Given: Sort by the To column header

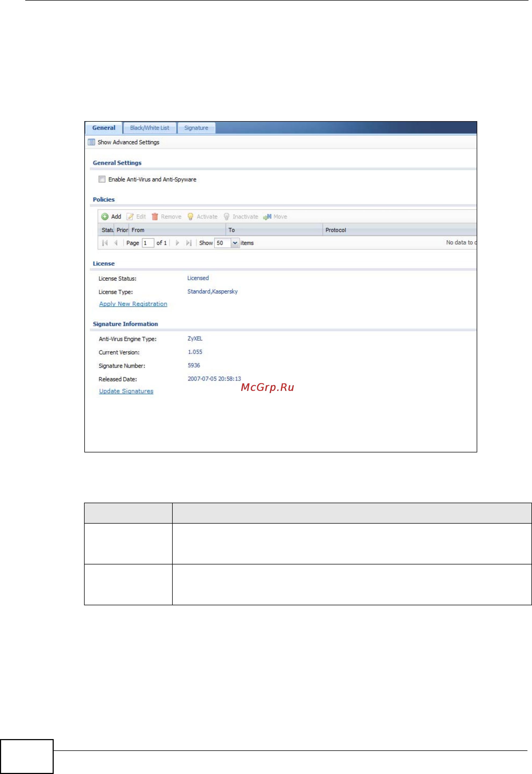Looking at the screenshot, I should [274, 230].
